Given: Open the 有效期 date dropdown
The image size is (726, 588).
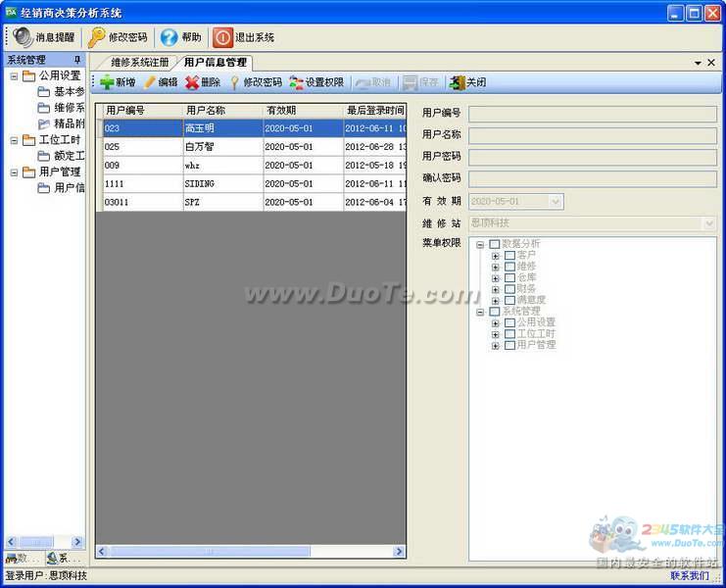Looking at the screenshot, I should click(x=556, y=202).
